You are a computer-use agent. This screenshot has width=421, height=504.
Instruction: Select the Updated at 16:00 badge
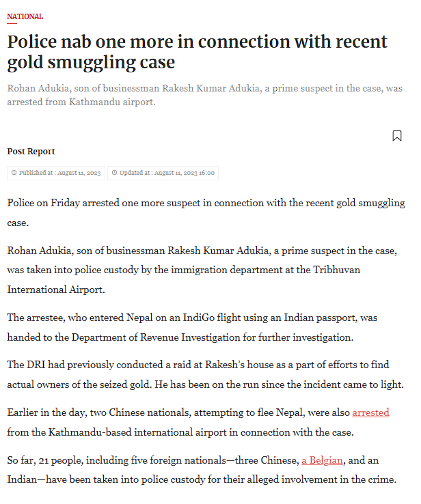coord(163,173)
